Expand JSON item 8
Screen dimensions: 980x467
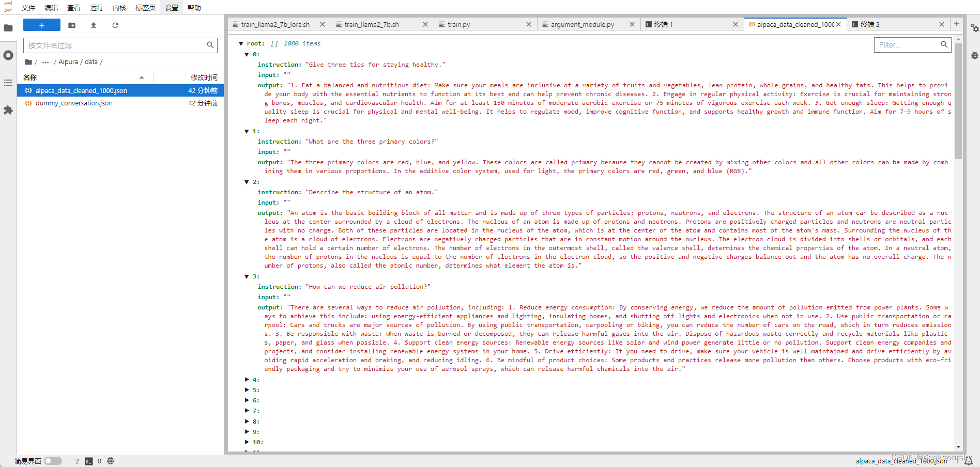(x=247, y=422)
